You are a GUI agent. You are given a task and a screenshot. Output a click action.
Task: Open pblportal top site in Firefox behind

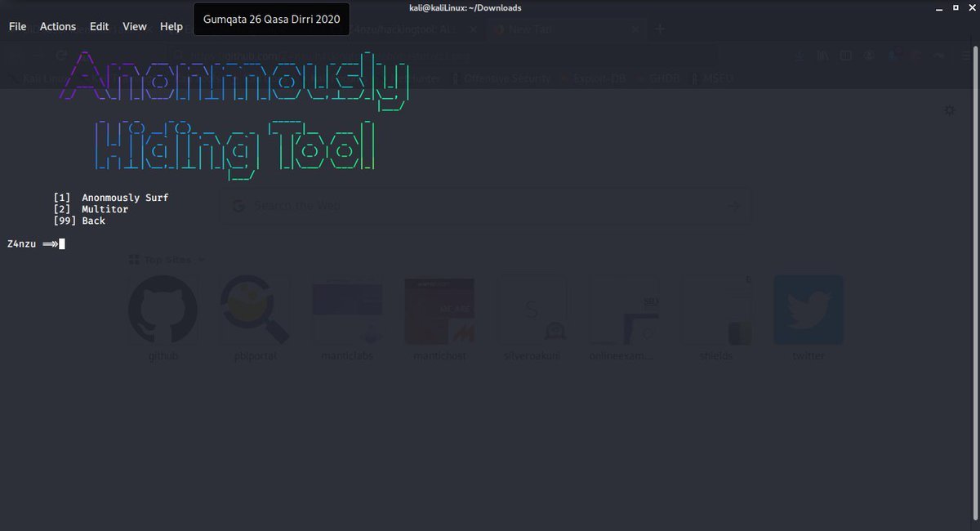click(x=256, y=319)
